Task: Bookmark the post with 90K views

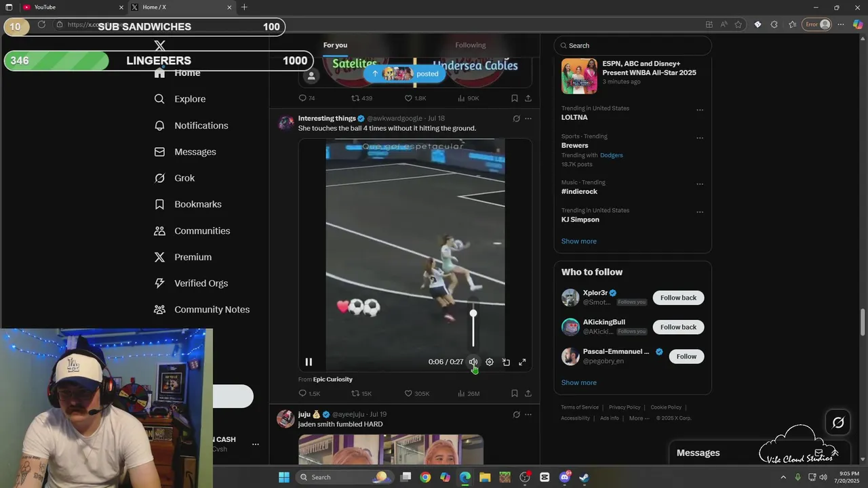Action: point(514,98)
